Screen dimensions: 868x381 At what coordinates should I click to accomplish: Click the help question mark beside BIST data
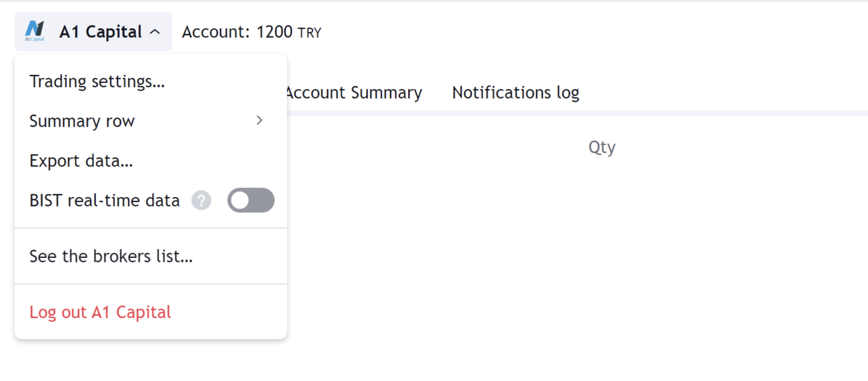coord(201,200)
